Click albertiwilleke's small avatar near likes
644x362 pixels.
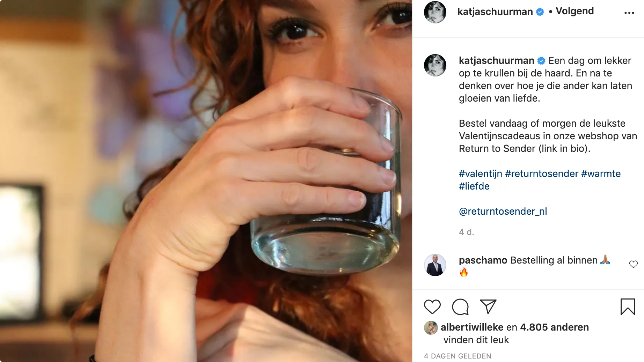click(431, 327)
